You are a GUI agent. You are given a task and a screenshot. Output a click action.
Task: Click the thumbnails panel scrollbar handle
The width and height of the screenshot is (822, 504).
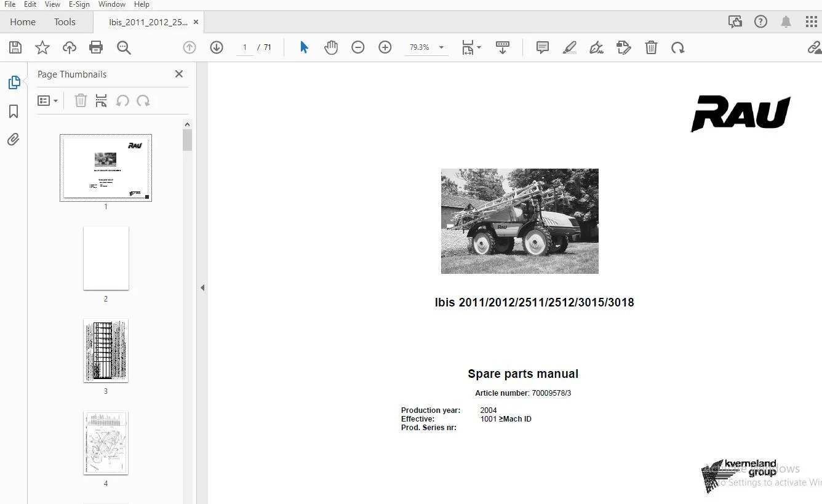pos(188,140)
